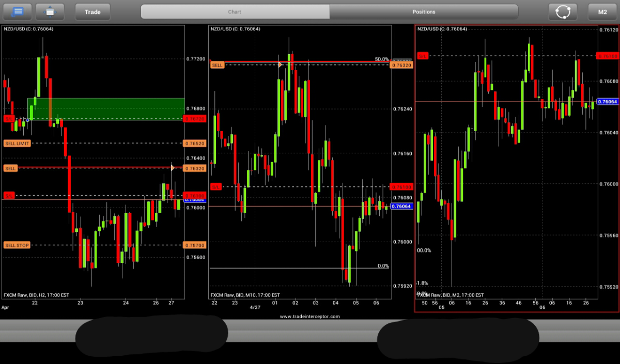The height and width of the screenshot is (364, 620).
Task: Select the S/L label in M2 chart
Action: 423,56
